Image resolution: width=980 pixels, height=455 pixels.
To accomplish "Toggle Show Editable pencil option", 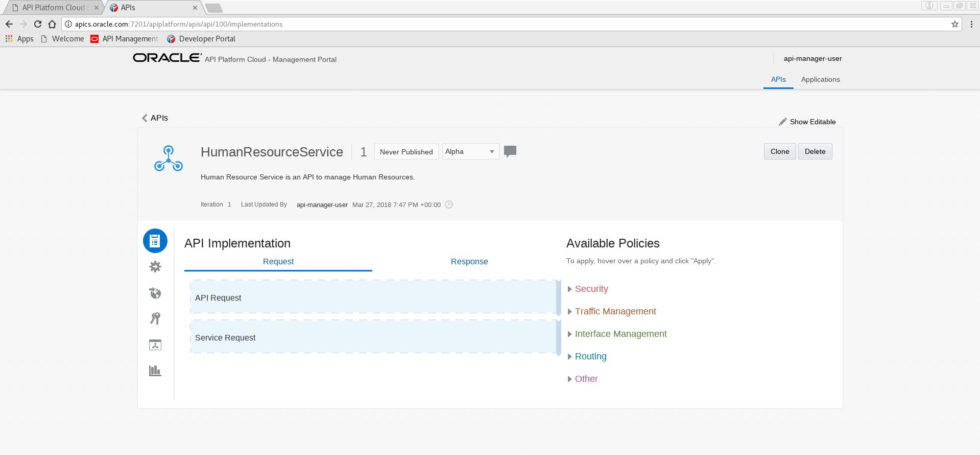I will pos(807,122).
